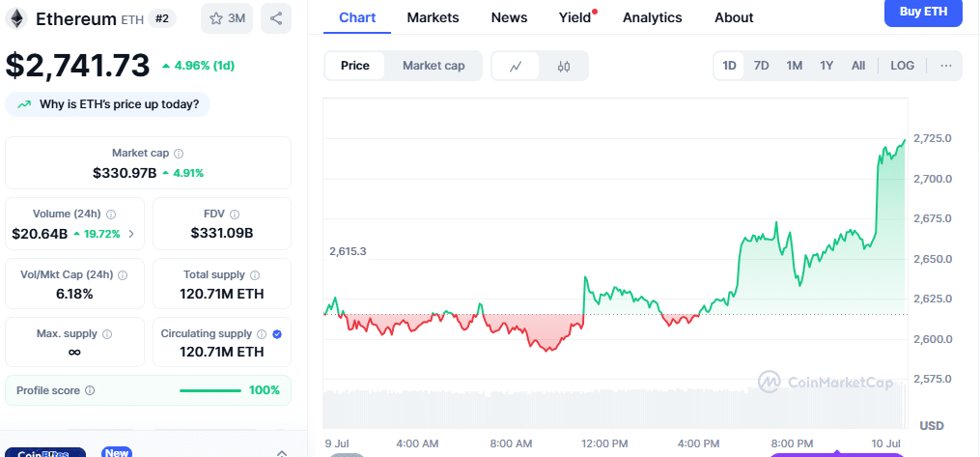Select Price chart toggle
The width and height of the screenshot is (980, 457).
point(355,66)
